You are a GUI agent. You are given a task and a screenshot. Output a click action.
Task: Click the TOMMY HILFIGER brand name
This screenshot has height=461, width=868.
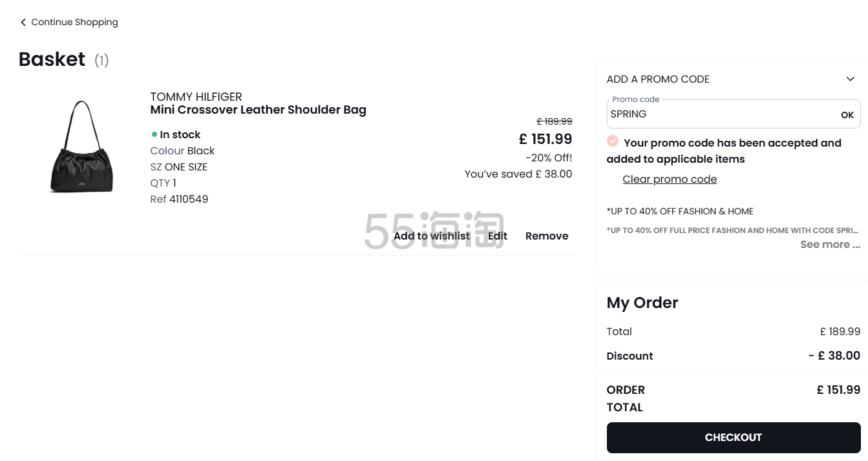point(196,97)
